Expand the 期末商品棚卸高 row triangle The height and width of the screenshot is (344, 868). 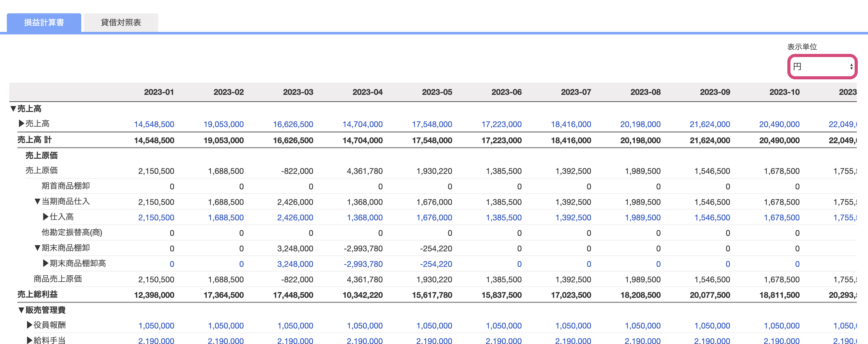[46, 263]
